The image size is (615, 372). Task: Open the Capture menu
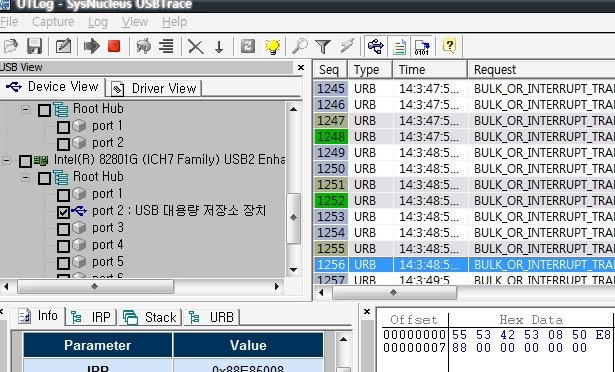[x=53, y=22]
